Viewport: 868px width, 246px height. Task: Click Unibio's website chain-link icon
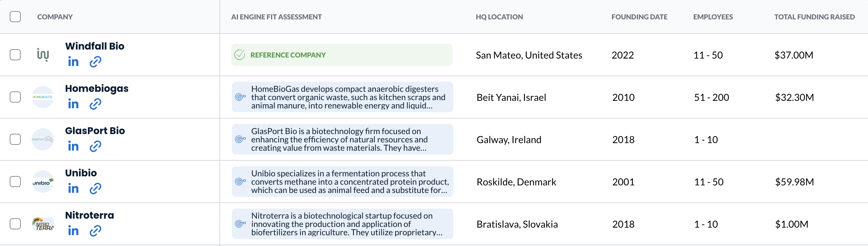pos(95,188)
